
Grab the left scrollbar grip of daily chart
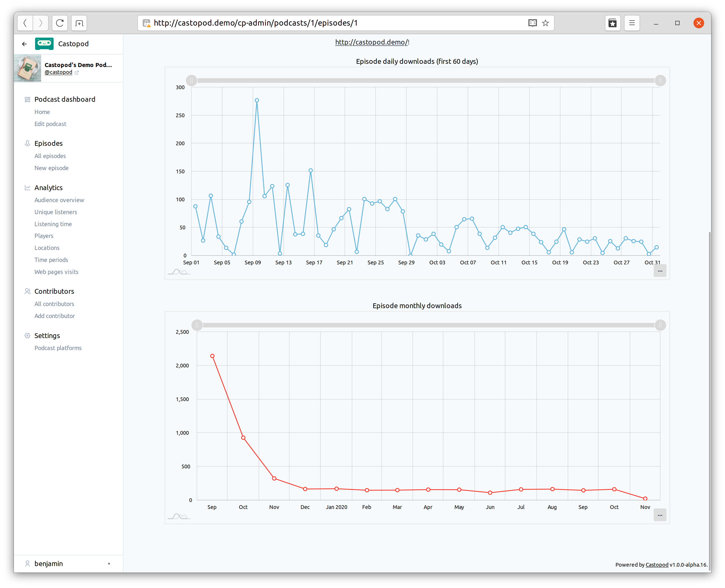coord(192,81)
